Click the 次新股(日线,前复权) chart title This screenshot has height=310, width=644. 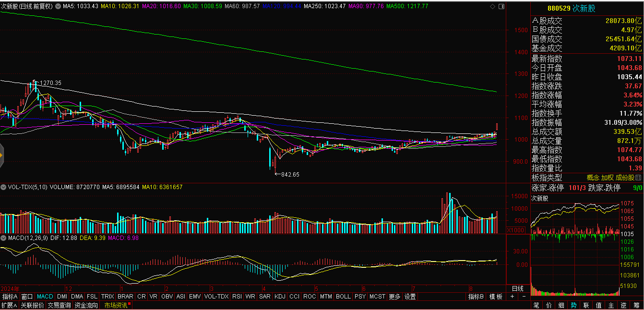click(x=26, y=6)
